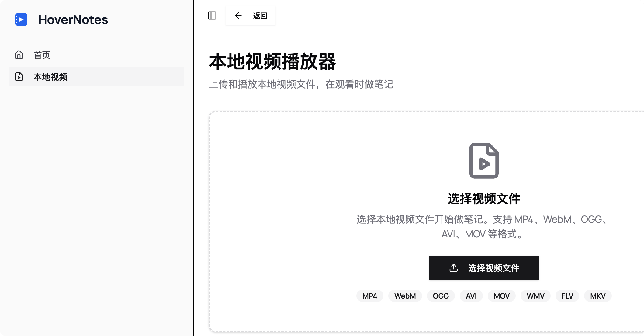Click the large video file icon
This screenshot has height=336, width=644.
[484, 160]
